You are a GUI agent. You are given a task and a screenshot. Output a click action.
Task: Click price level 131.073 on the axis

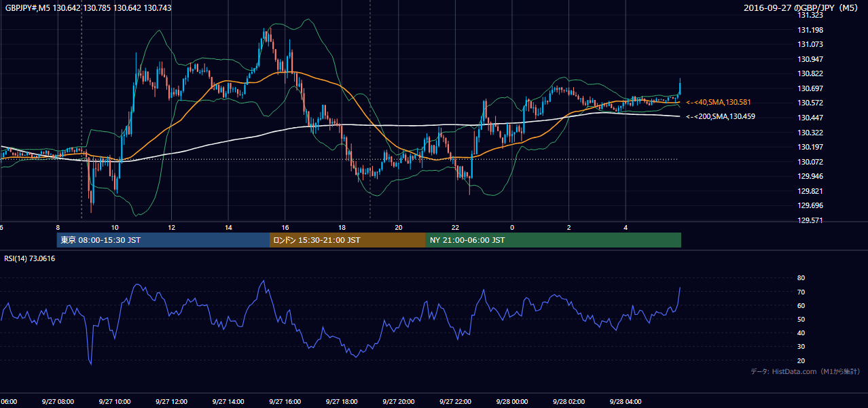pyautogui.click(x=811, y=44)
